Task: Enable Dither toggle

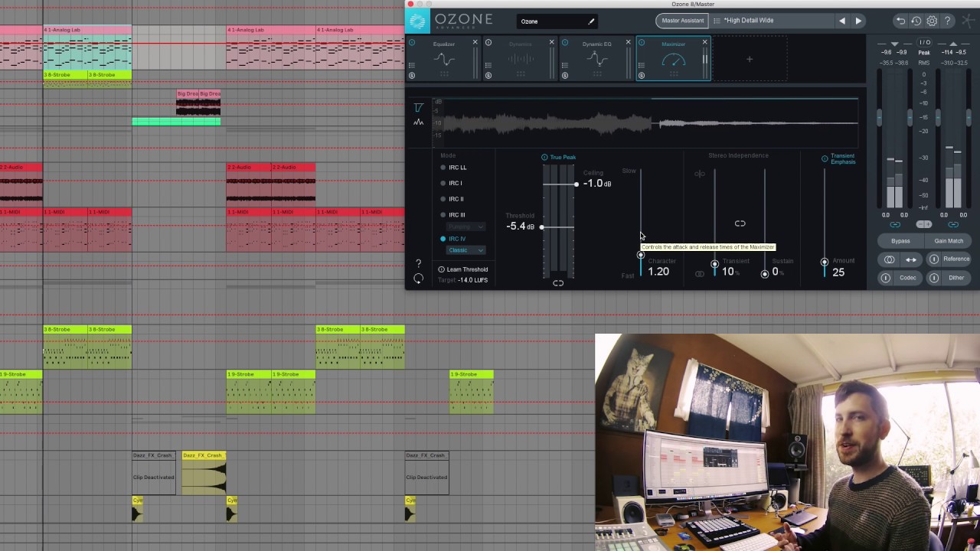Action: pyautogui.click(x=934, y=278)
